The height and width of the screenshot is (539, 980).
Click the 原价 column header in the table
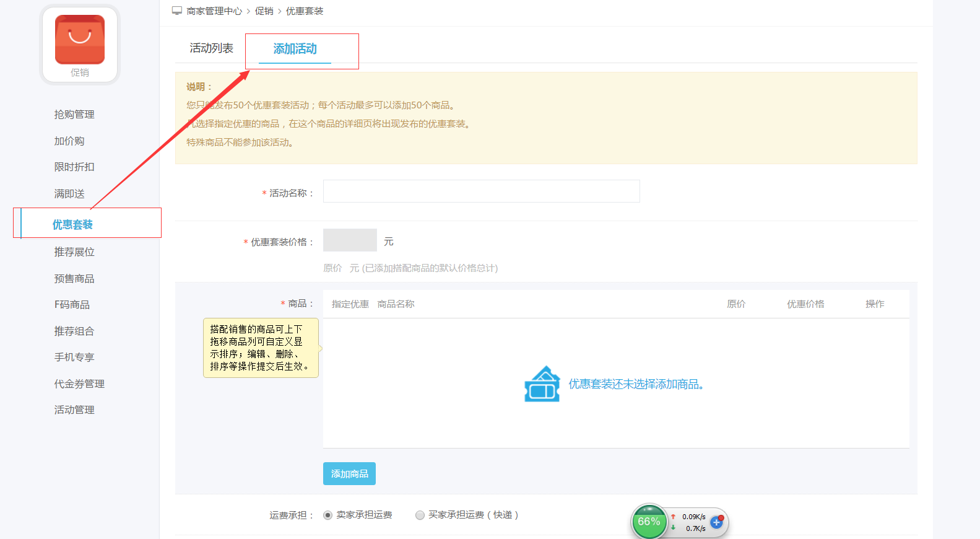736,304
